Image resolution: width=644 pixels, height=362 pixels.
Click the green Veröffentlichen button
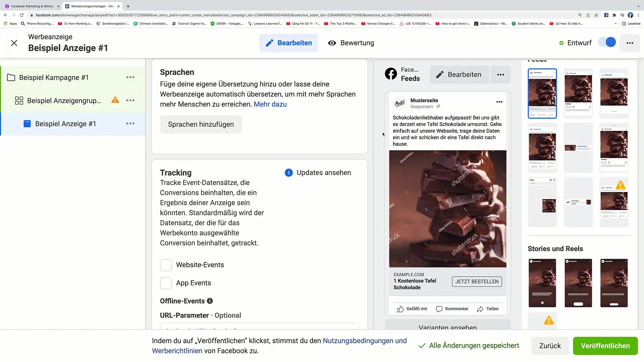point(605,346)
